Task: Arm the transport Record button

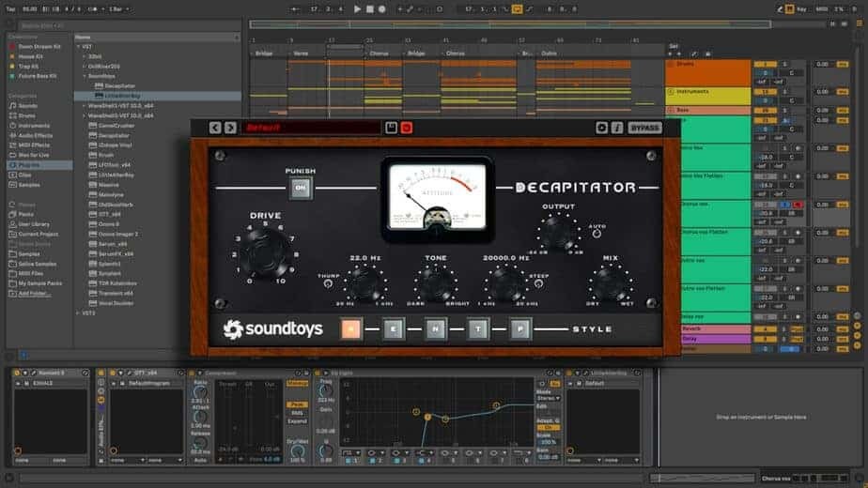Action: point(382,8)
